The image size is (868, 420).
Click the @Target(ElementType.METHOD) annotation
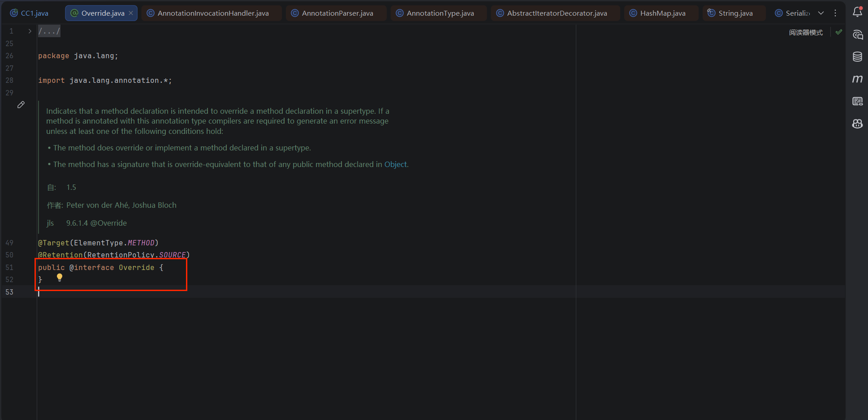pos(98,243)
